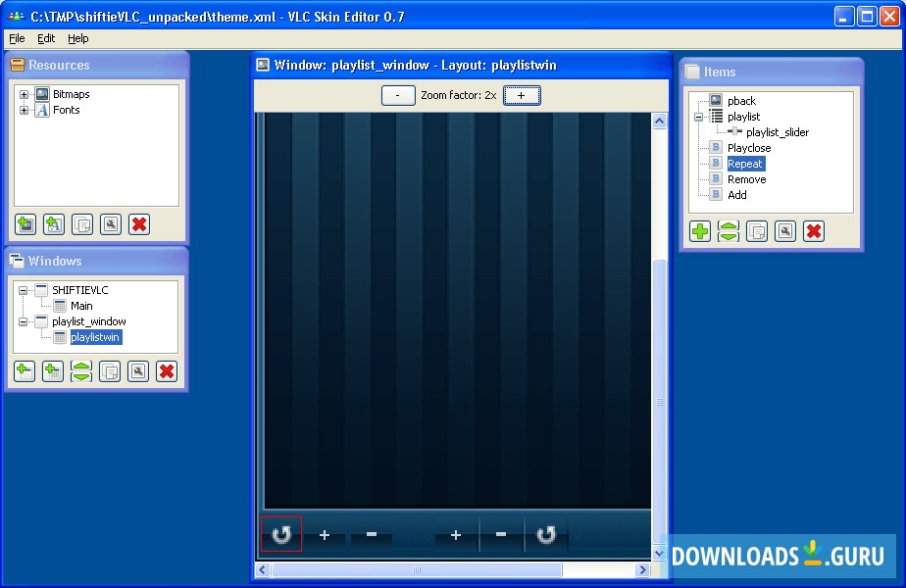Collapse the SHIFTIEVLC window node
906x588 pixels.
click(23, 290)
